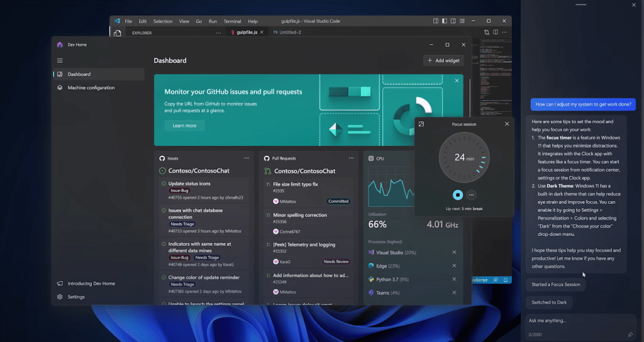The image size is (644, 342).
Task: Click the VS Code Explorer files icon
Action: pos(117,33)
